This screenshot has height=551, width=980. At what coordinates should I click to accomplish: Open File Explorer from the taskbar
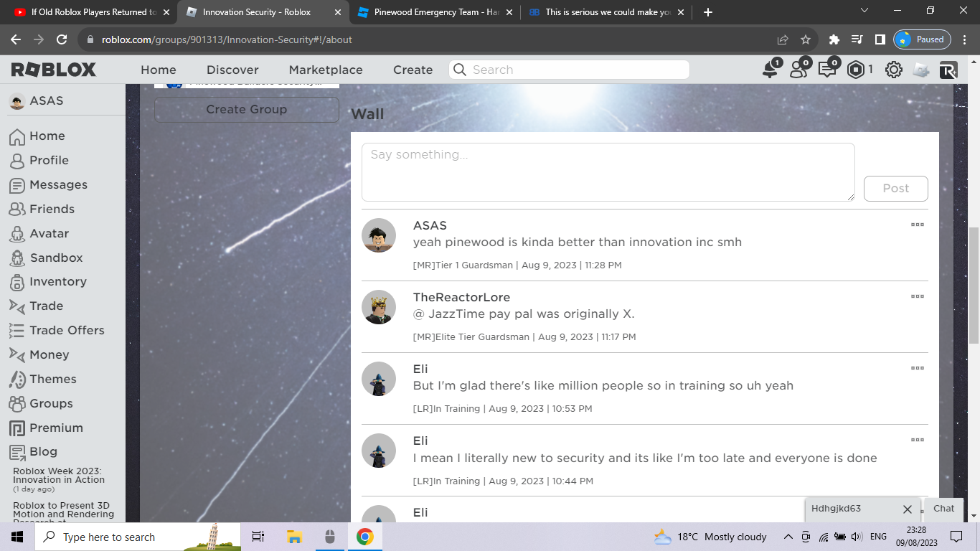tap(294, 537)
